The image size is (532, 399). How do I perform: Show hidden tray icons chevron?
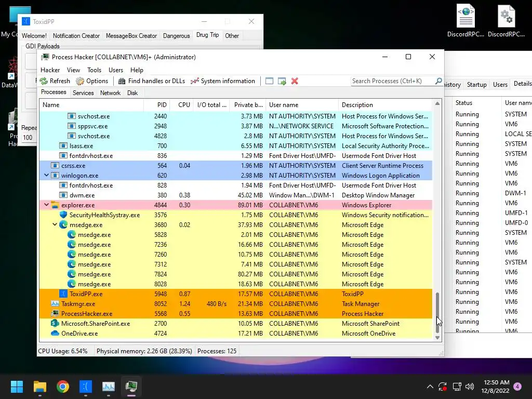430,387
